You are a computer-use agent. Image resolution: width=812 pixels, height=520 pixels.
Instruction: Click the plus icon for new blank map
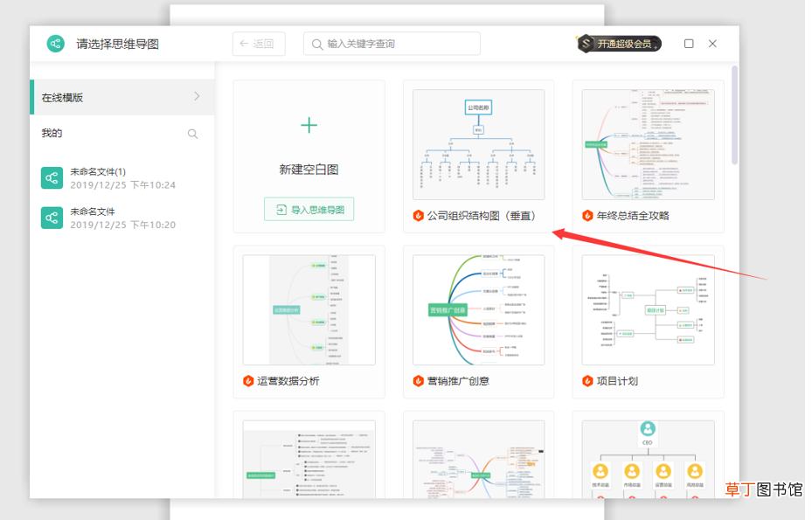[x=309, y=125]
